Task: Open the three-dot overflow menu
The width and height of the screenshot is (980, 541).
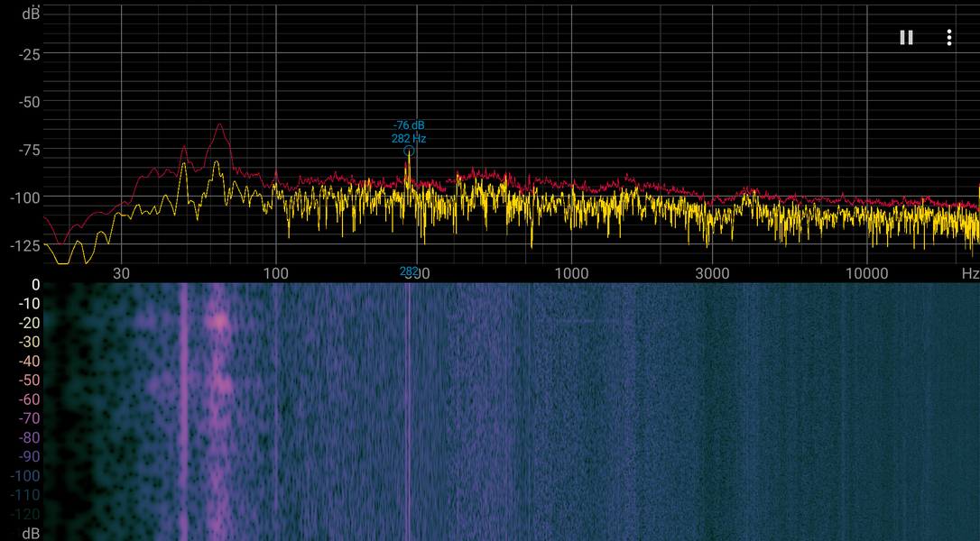Action: [x=948, y=38]
